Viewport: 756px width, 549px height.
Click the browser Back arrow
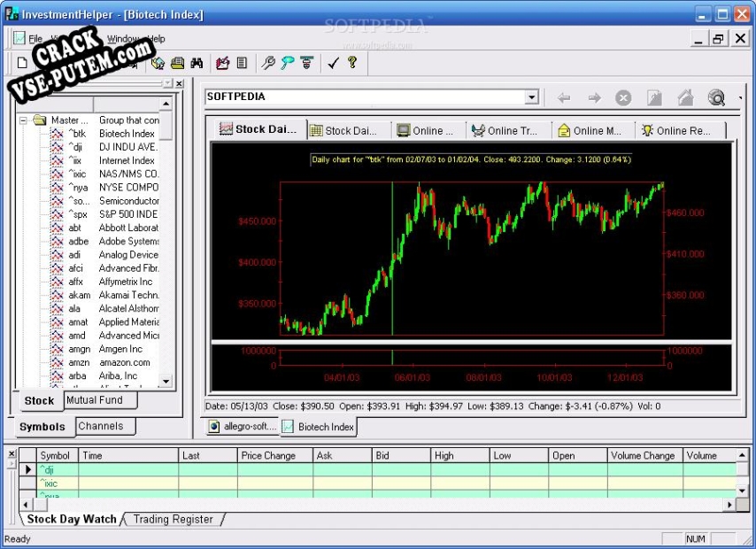(x=564, y=98)
